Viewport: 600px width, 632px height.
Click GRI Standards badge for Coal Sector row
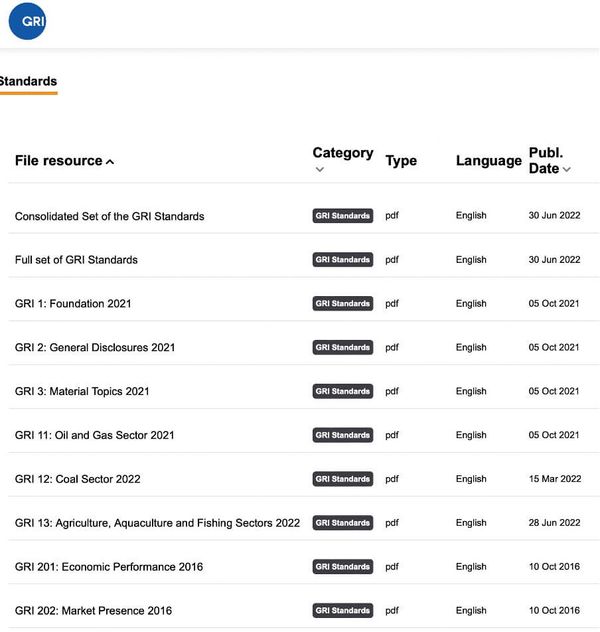click(x=342, y=479)
